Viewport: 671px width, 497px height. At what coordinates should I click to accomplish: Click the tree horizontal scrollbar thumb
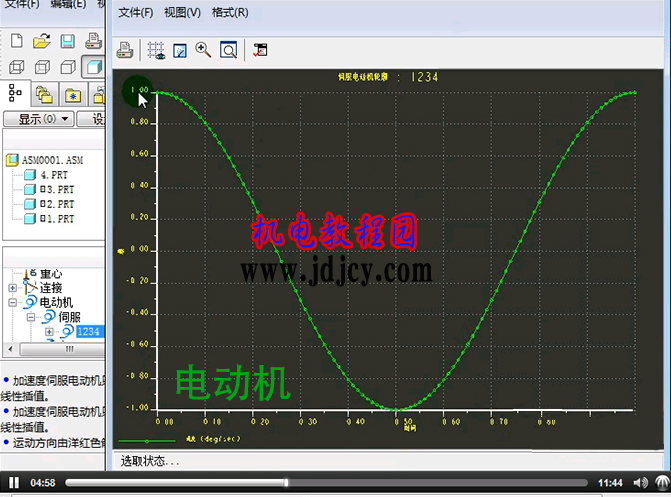(62, 349)
